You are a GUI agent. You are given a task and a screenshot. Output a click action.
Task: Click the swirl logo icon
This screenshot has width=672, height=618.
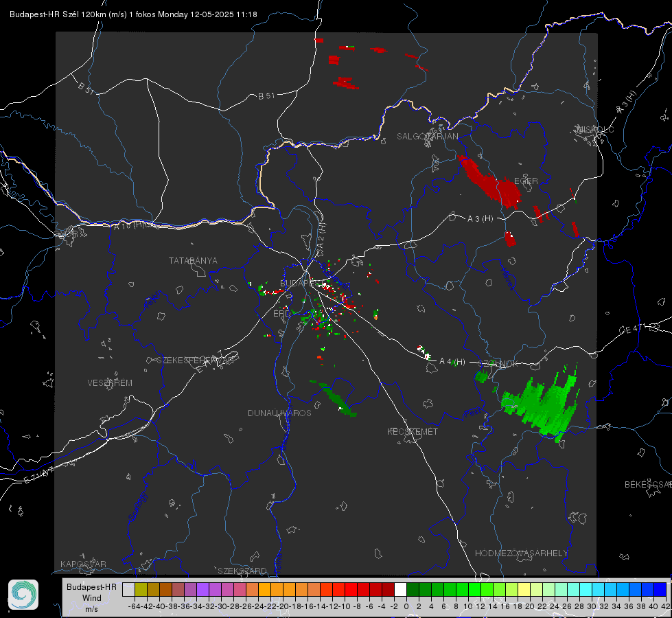tap(23, 595)
